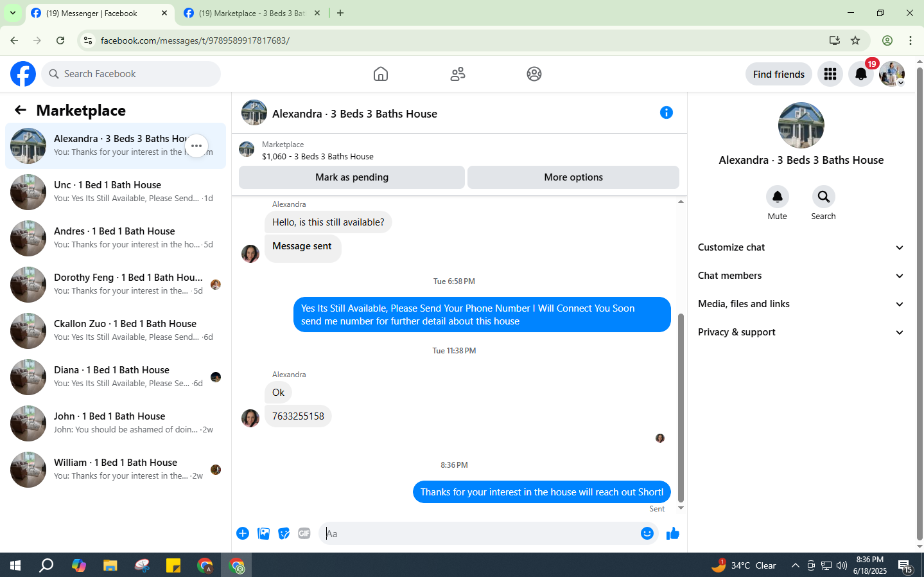Expand the Customize chat section

[801, 247]
